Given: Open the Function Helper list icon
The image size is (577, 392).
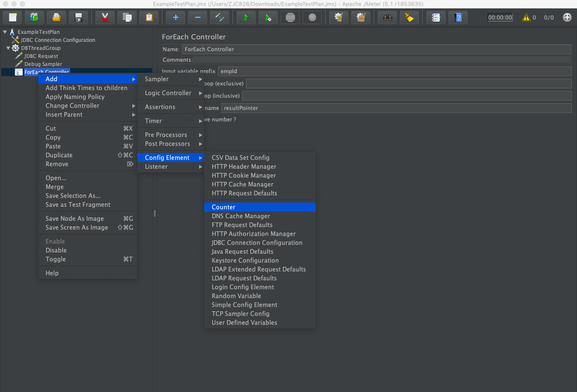Looking at the screenshot, I should click(x=436, y=17).
